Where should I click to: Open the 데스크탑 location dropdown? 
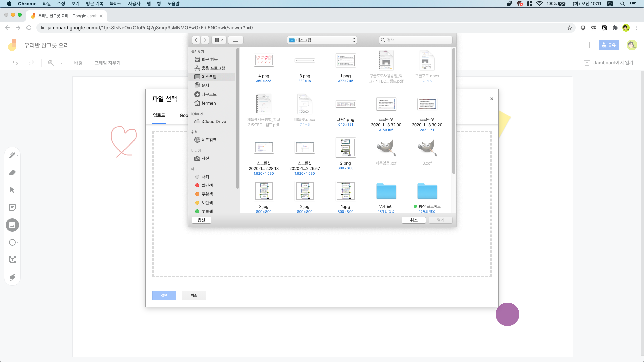pyautogui.click(x=322, y=40)
